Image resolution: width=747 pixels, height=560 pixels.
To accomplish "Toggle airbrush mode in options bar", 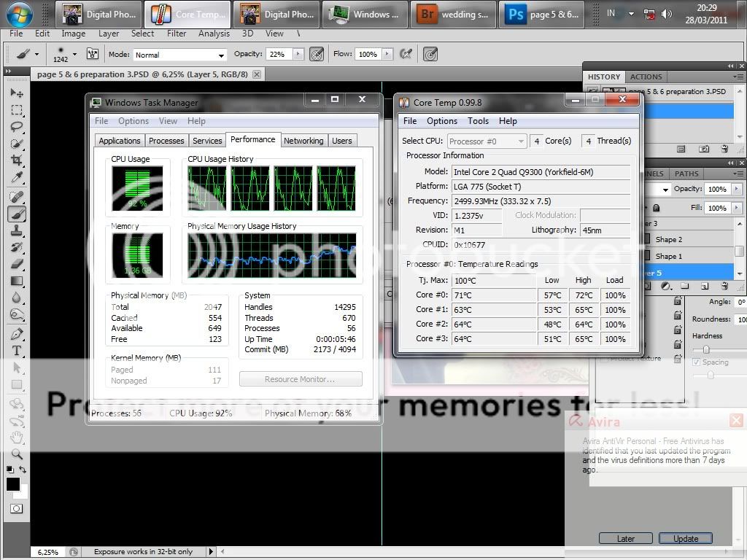I will [406, 54].
